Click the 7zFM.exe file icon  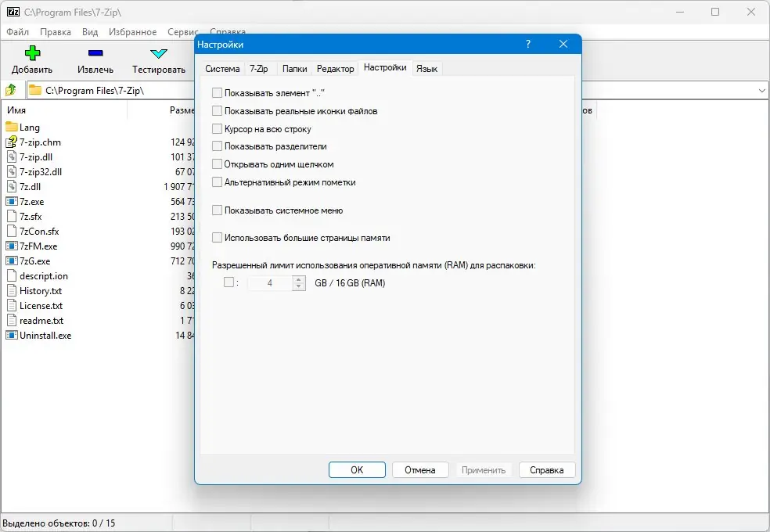point(11,246)
